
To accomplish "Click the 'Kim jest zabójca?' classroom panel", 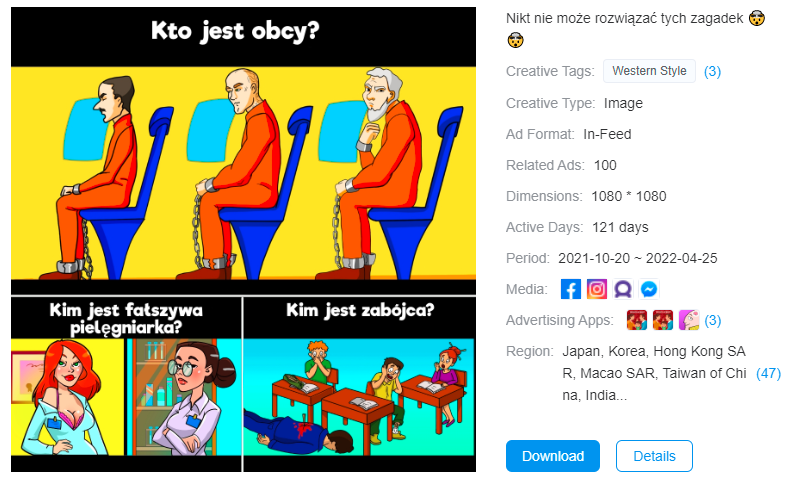I will (x=359, y=384).
